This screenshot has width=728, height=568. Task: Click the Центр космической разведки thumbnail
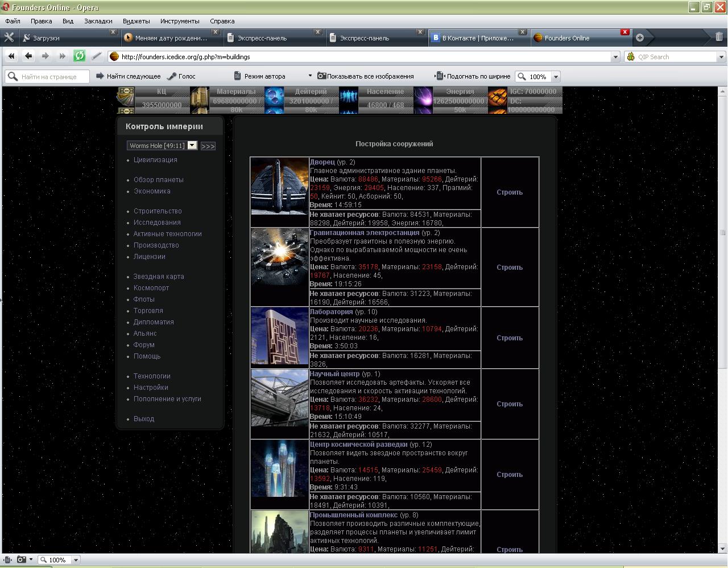[280, 468]
